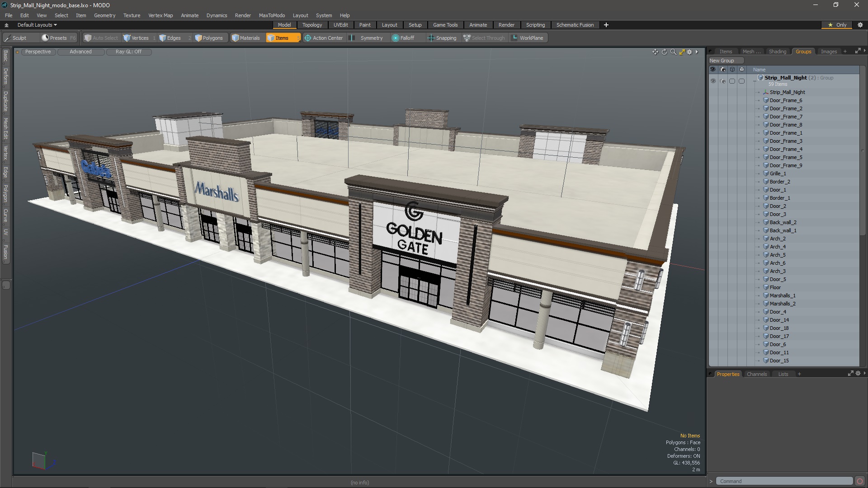Open the layout settings gear in the top right
This screenshot has width=868, height=488.
(860, 25)
